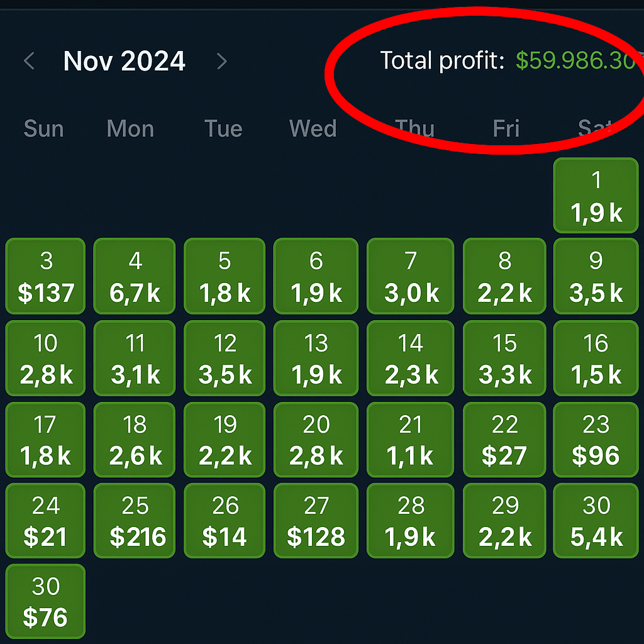Open day 18 with 2,6k profit
Viewport: 644px width, 644px height.
pos(135,440)
